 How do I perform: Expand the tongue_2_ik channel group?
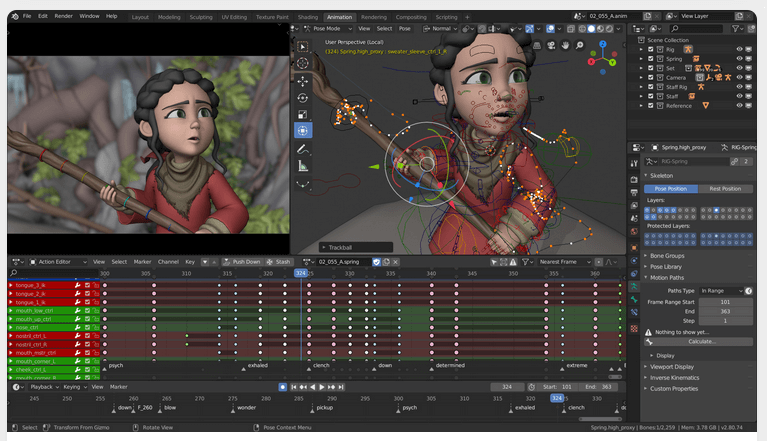[11, 294]
